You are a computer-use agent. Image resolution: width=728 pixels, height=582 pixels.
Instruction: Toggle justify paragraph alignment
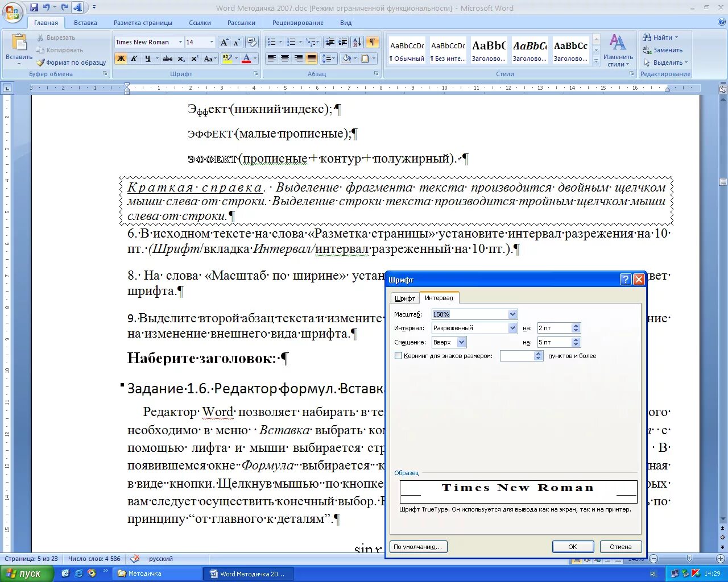312,59
